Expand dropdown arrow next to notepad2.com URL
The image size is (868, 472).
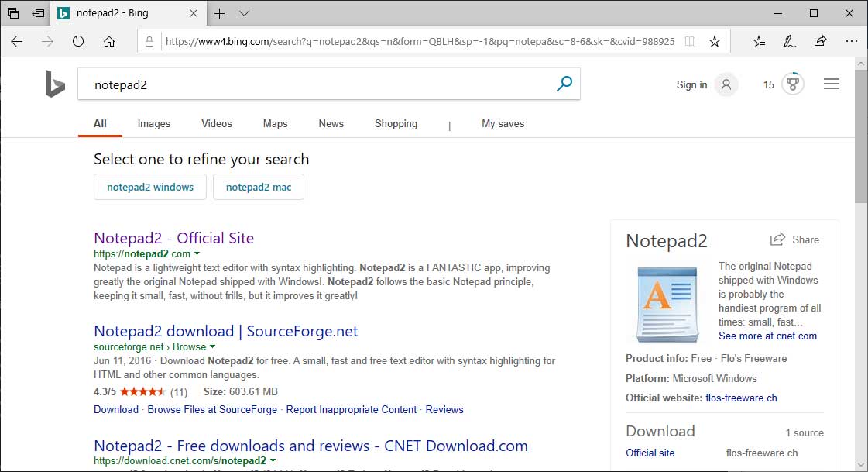point(197,253)
